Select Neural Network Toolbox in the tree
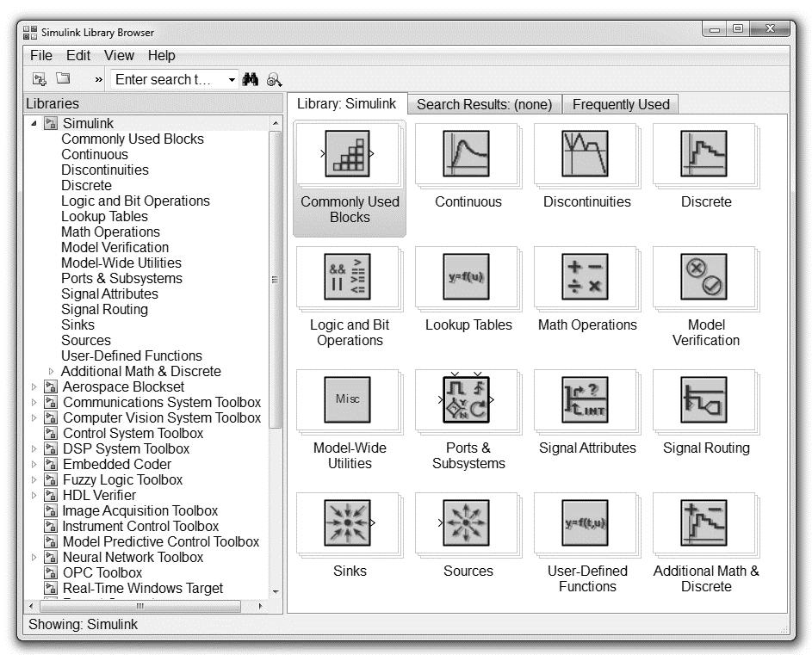This screenshot has height=655, width=812. pyautogui.click(x=133, y=557)
